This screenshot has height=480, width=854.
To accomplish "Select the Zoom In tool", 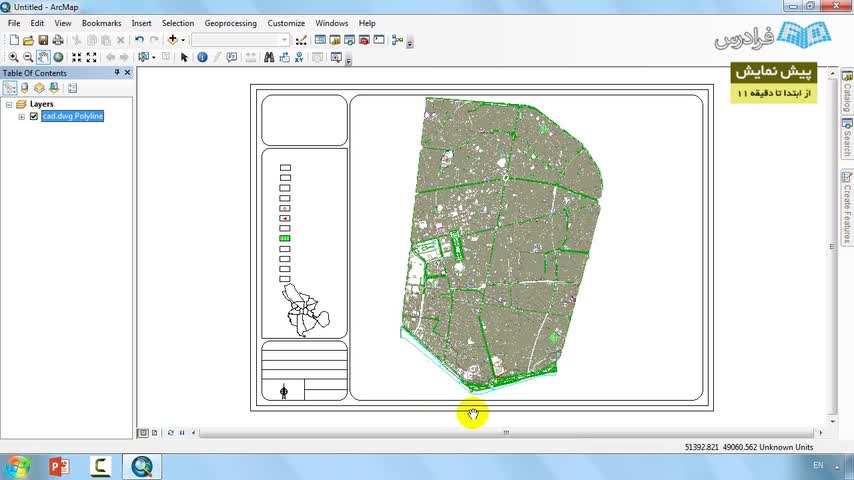I will pos(13,58).
